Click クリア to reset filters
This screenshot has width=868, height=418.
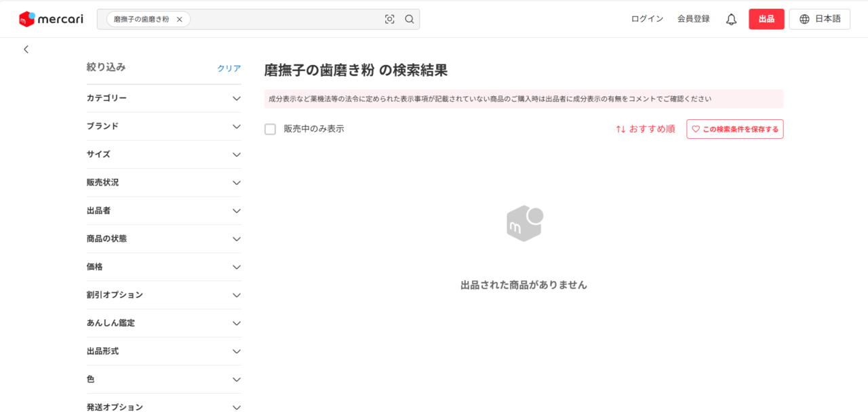point(229,68)
